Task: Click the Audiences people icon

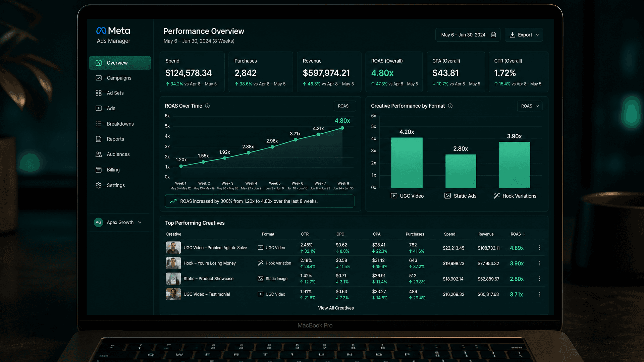Action: 99,154
